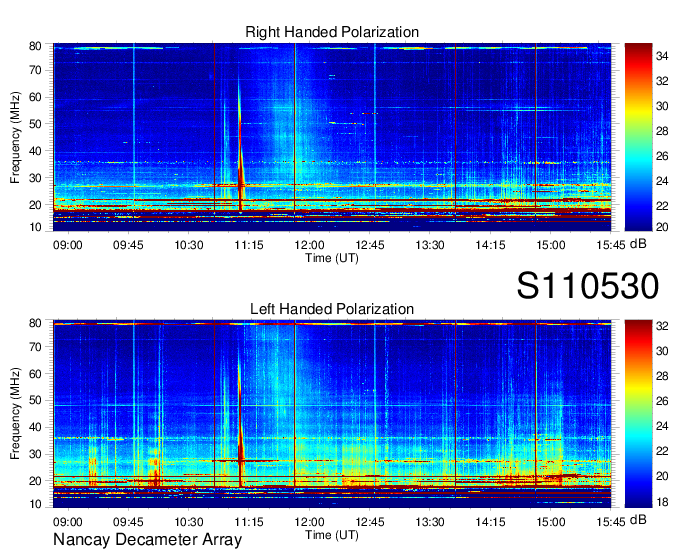This screenshot has height=552, width=680.
Task: Click the "20" frequency tick of Right Handed plot
Action: [x=35, y=205]
